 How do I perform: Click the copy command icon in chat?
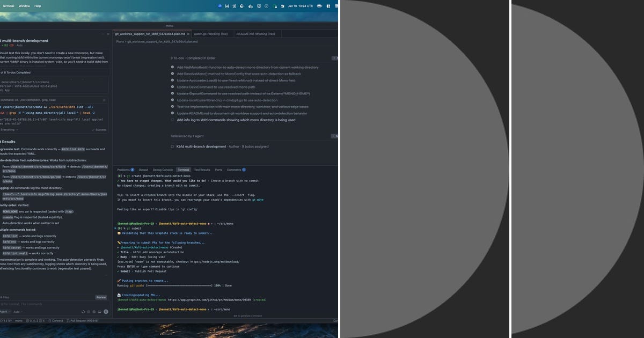coord(104,100)
